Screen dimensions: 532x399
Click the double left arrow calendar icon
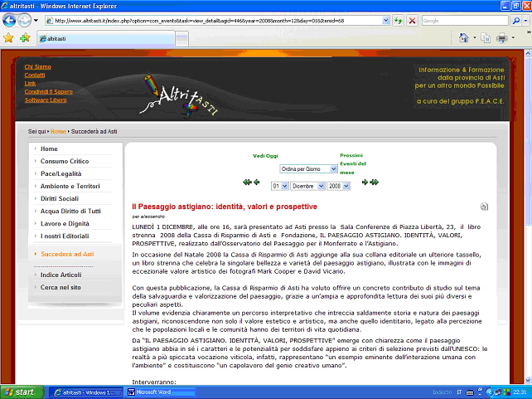(247, 182)
